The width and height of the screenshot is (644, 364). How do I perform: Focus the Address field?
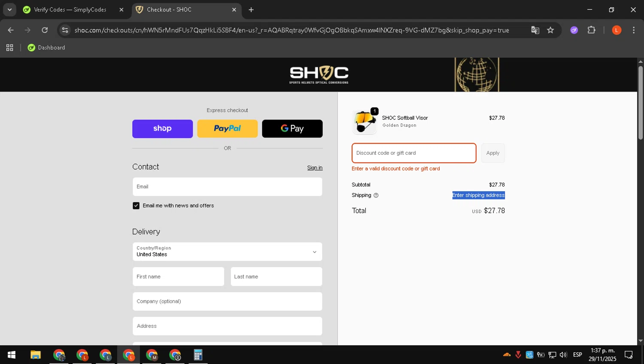[x=227, y=326]
